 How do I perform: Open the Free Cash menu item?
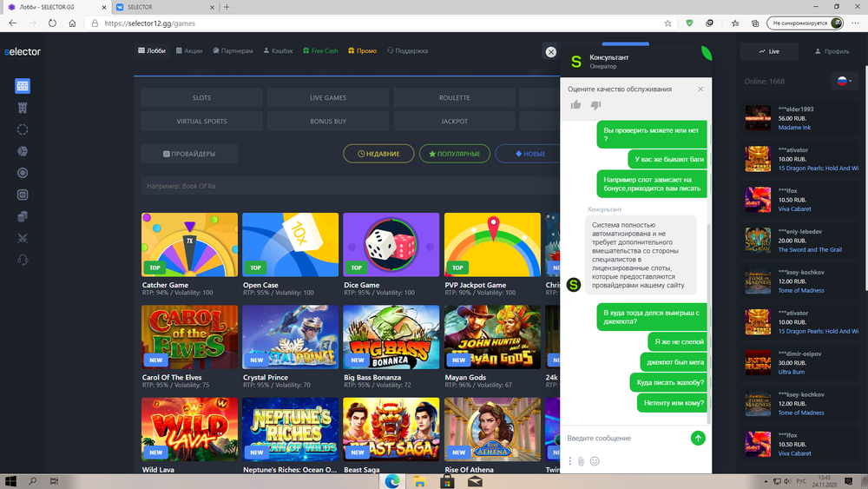[320, 50]
